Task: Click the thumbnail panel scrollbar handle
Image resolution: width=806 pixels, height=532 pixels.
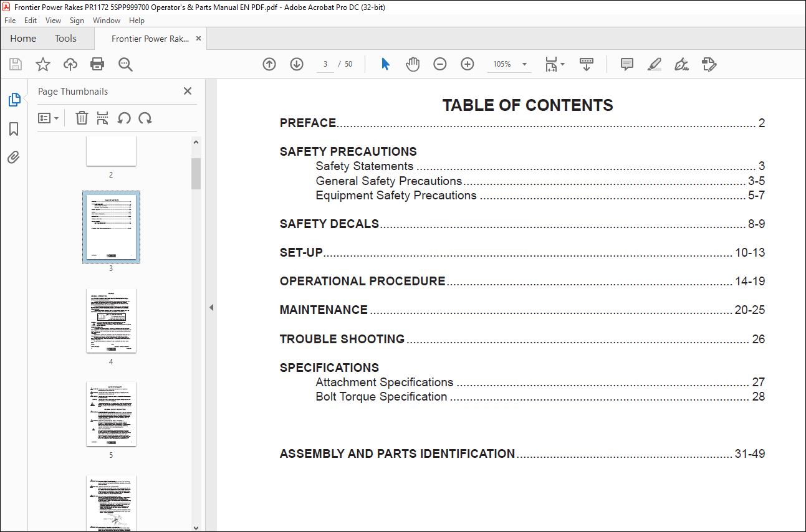Action: coord(196,174)
